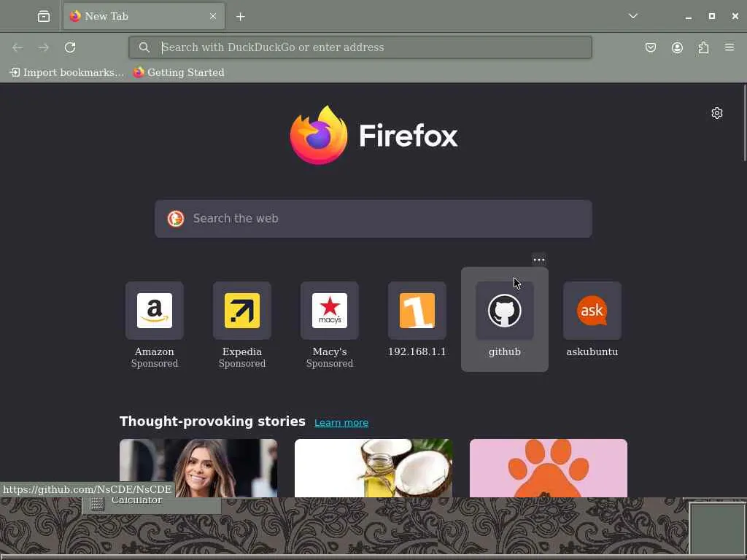
Task: Maximize the Firefox window
Action: pyautogui.click(x=712, y=16)
